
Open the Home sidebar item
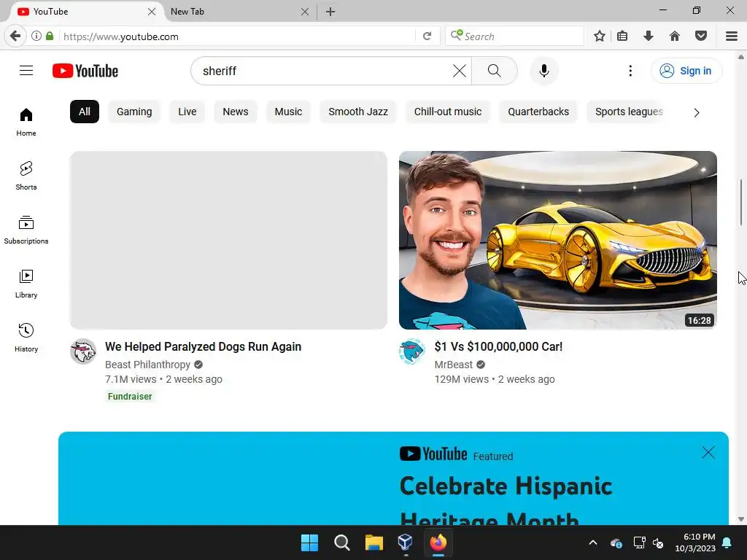(x=26, y=122)
